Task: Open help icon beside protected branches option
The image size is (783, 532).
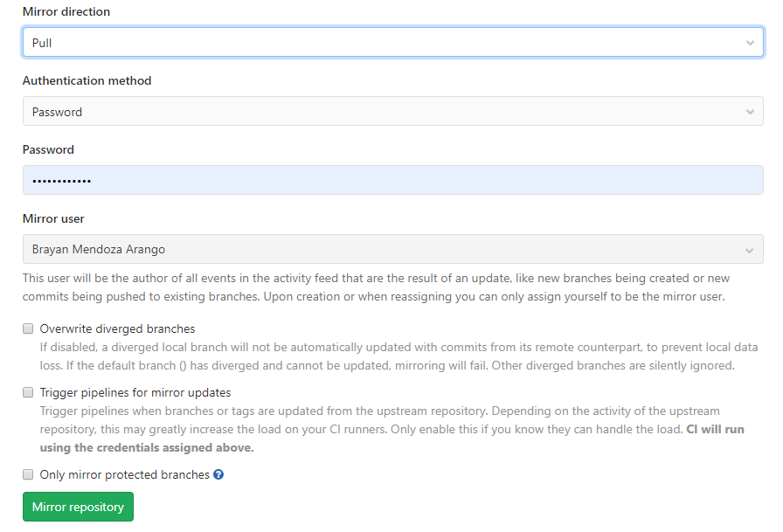Action: click(x=218, y=475)
